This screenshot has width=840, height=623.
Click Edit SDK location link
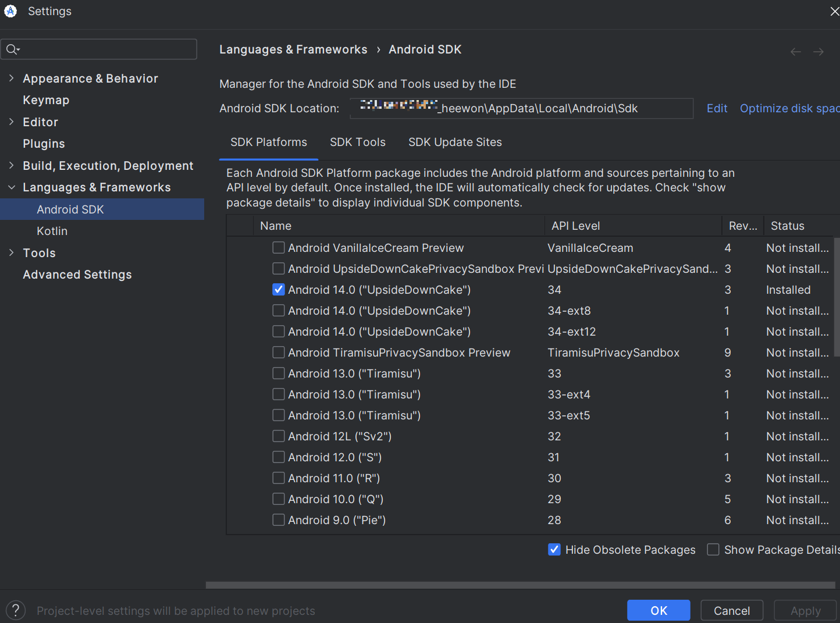point(717,108)
